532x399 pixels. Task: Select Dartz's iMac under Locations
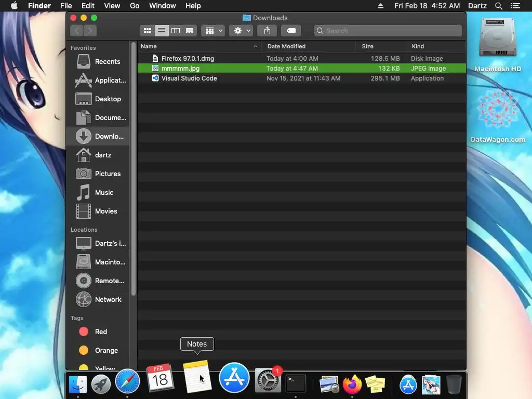(x=98, y=243)
